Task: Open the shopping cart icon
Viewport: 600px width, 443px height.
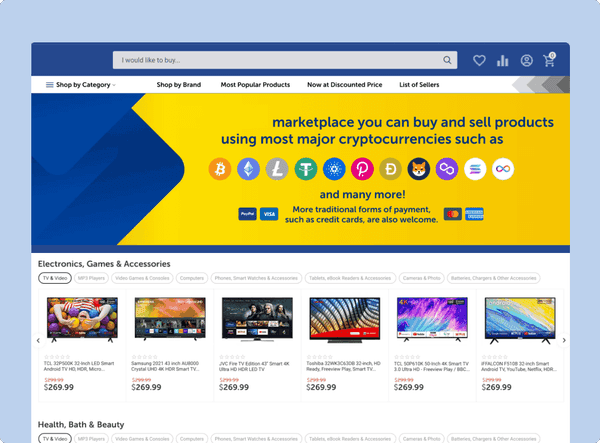Action: pyautogui.click(x=549, y=61)
